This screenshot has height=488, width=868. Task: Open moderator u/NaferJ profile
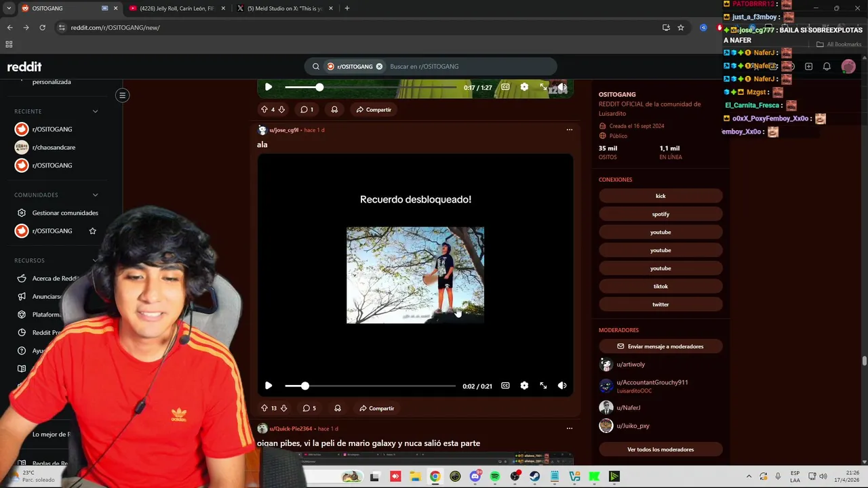(x=629, y=408)
